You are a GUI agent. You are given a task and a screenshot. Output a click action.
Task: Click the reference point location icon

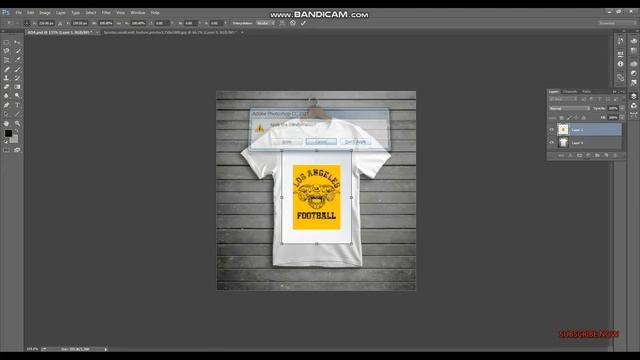click(x=27, y=23)
